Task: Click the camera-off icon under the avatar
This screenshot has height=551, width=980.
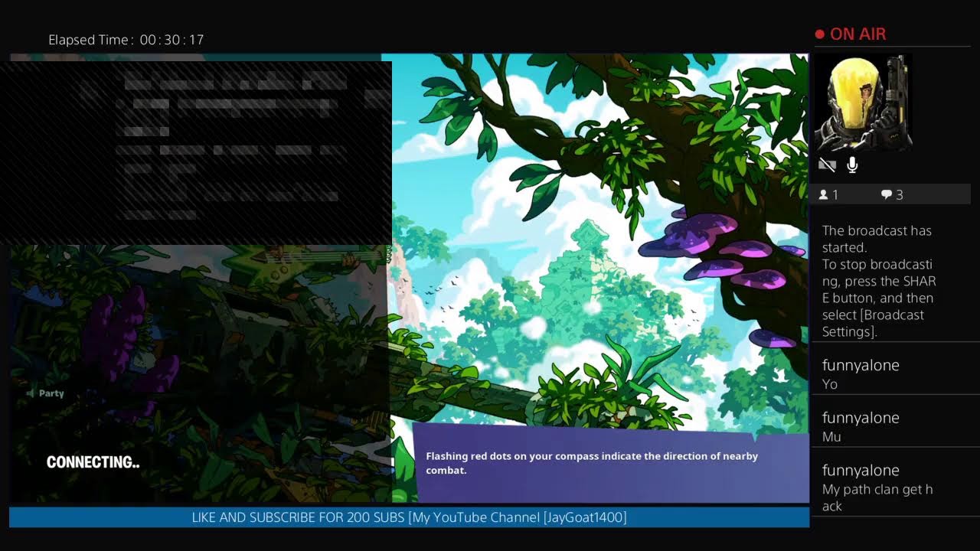Action: [827, 165]
